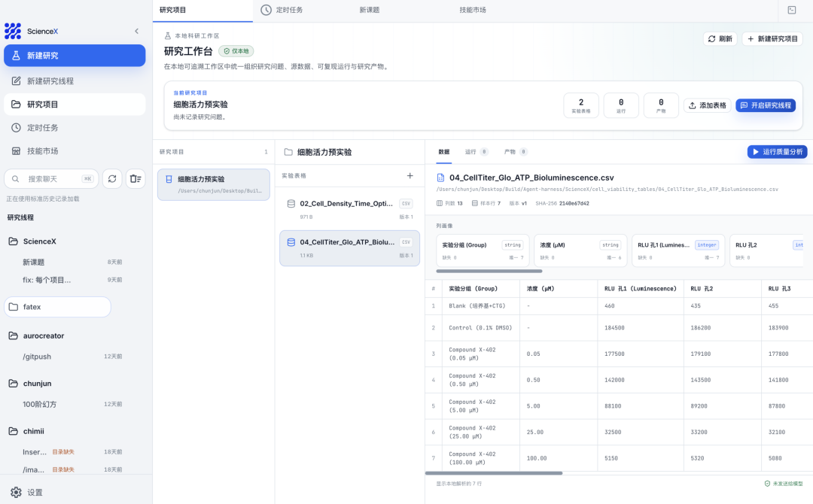The height and width of the screenshot is (504, 813).
Task: Click the RLU 孔2 column profile card
Action: [x=767, y=250]
